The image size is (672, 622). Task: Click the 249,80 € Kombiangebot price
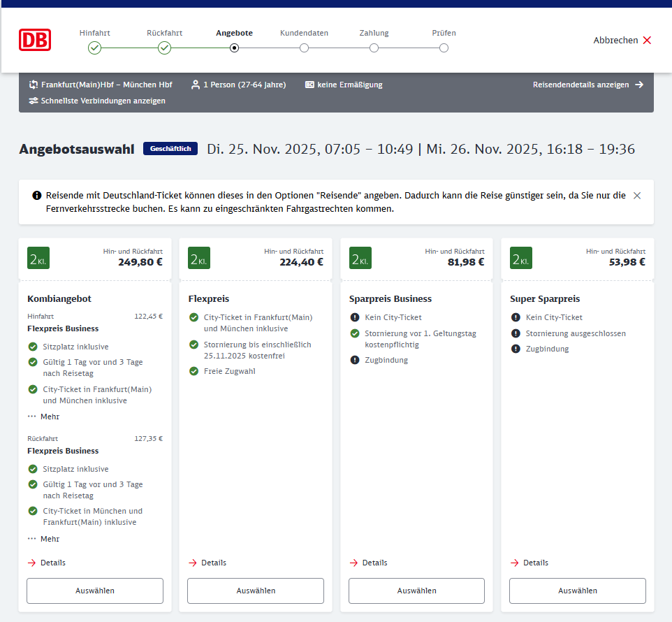tap(140, 262)
